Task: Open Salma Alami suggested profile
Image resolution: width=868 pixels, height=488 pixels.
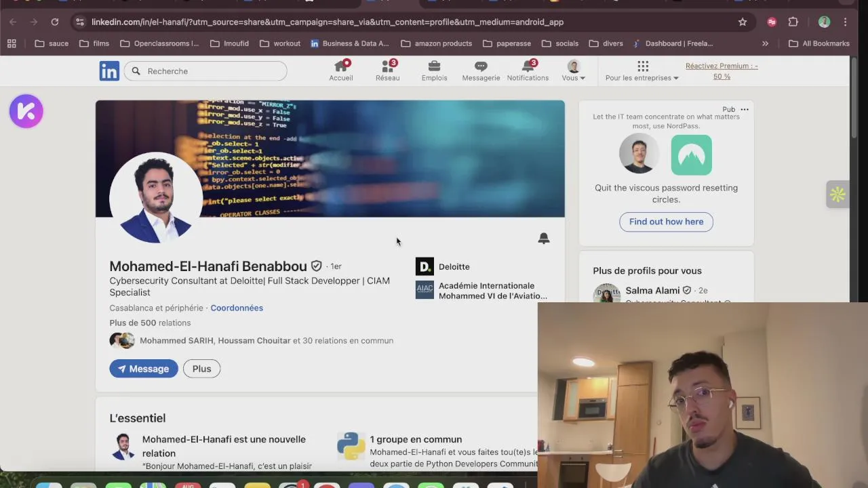Action: coord(652,290)
